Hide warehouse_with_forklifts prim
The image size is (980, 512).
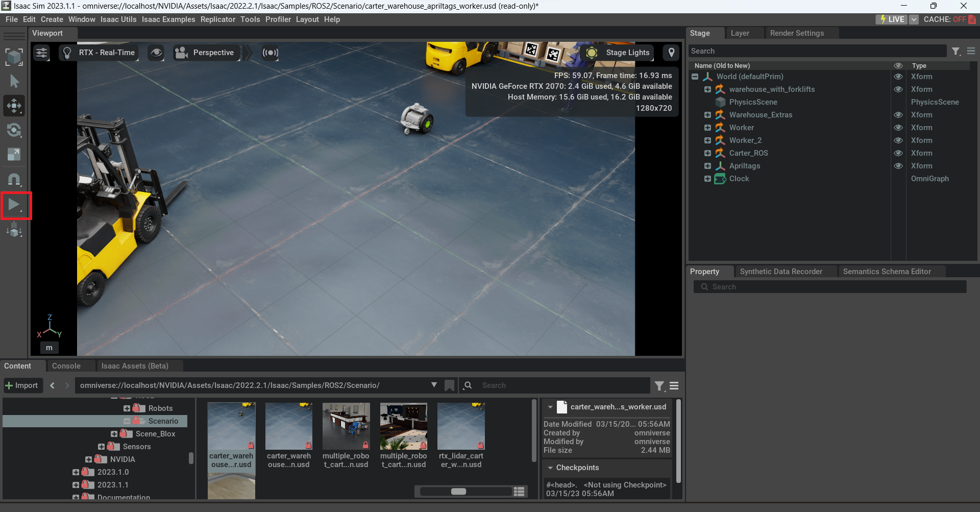[x=898, y=89]
